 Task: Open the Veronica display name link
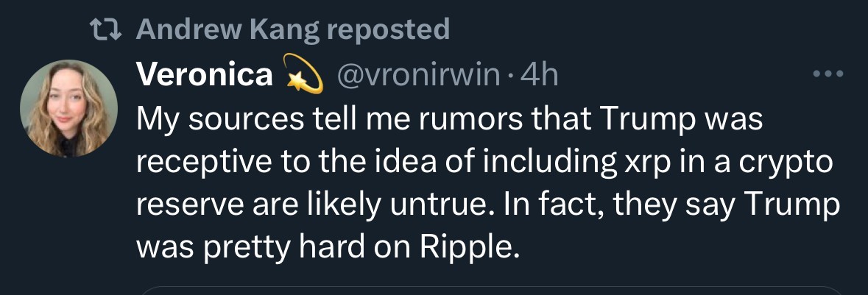[x=204, y=75]
